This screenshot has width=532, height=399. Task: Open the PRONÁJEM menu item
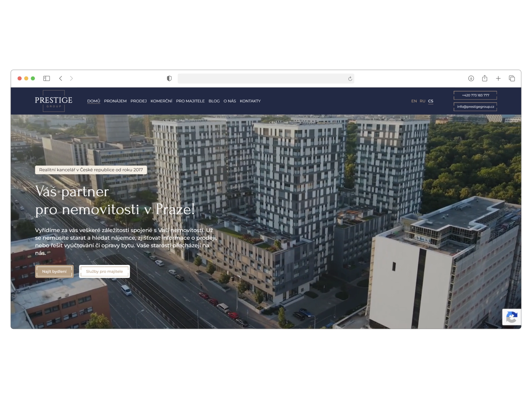coord(115,101)
